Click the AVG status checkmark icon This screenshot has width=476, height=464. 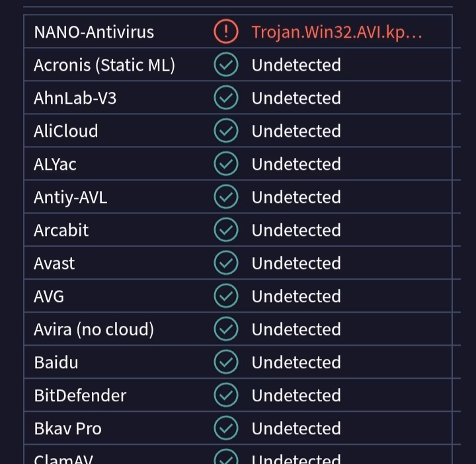(x=226, y=296)
